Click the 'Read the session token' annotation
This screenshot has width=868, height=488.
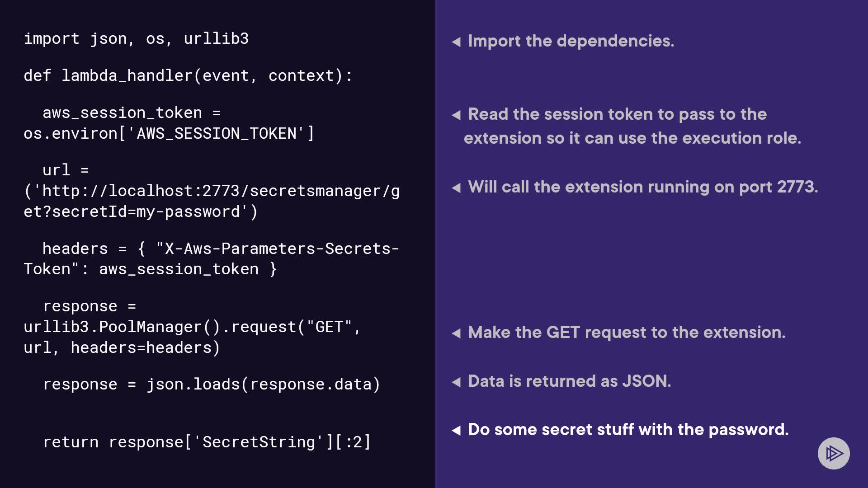point(617,114)
